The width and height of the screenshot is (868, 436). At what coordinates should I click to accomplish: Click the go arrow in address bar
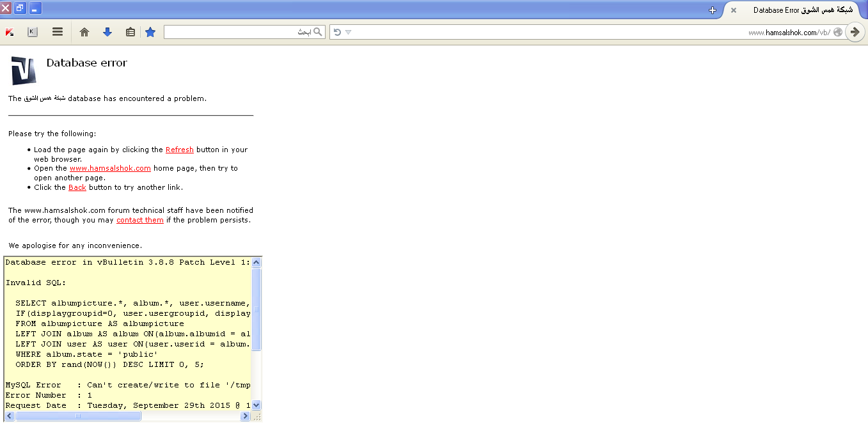coord(855,32)
